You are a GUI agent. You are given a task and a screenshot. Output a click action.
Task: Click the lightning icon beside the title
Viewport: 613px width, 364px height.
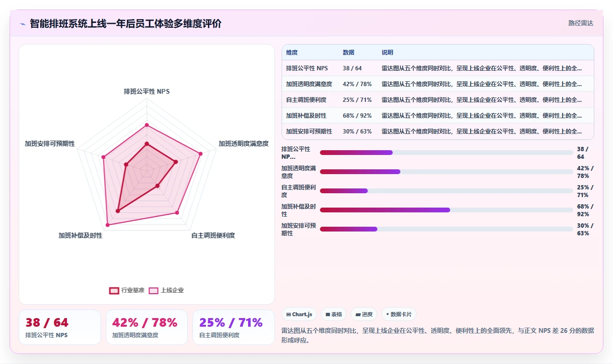(x=23, y=24)
